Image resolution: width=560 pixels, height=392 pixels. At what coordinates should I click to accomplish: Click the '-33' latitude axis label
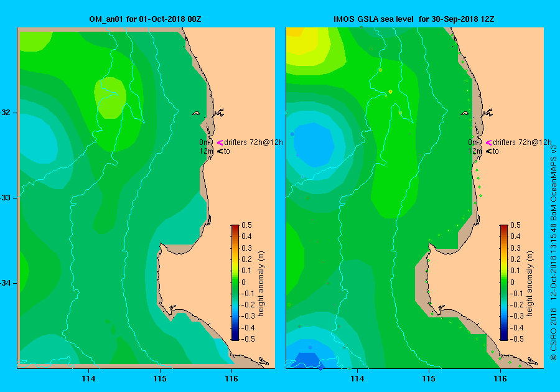[x=6, y=198]
